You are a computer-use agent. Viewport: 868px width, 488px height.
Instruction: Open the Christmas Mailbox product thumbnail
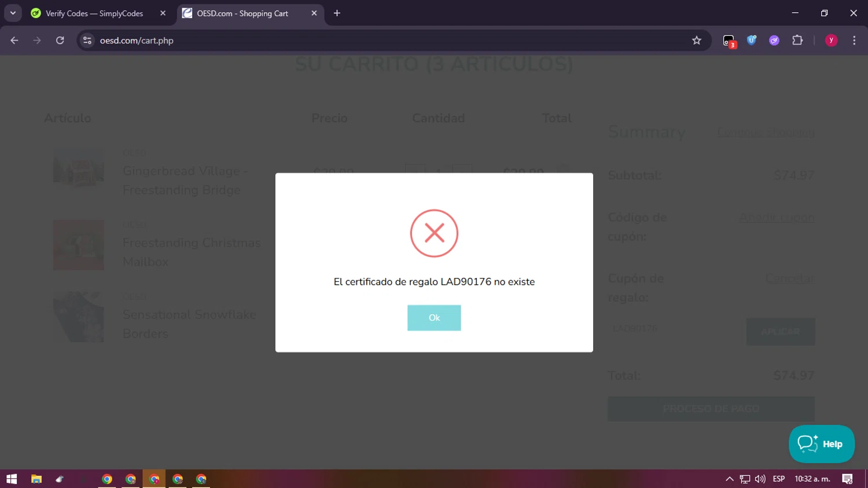[x=79, y=245]
